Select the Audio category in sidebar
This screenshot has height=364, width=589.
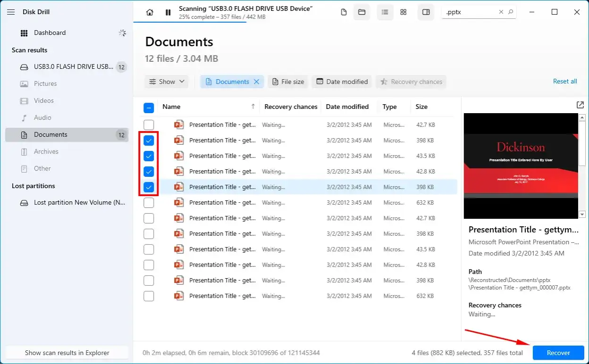tap(43, 117)
